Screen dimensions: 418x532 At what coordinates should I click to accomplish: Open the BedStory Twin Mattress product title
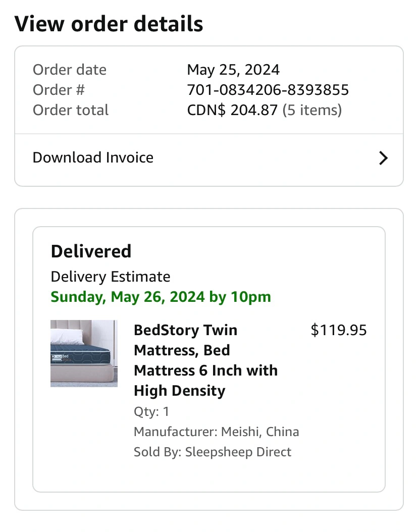click(205, 360)
